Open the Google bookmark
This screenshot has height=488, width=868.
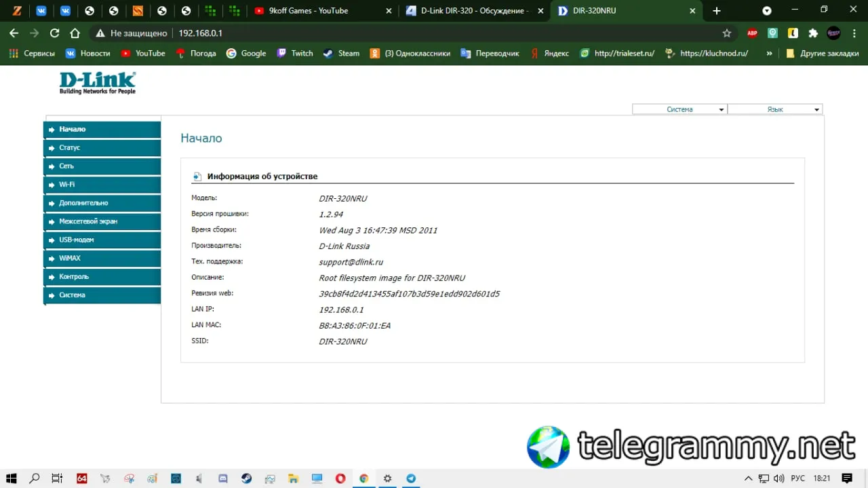point(246,53)
